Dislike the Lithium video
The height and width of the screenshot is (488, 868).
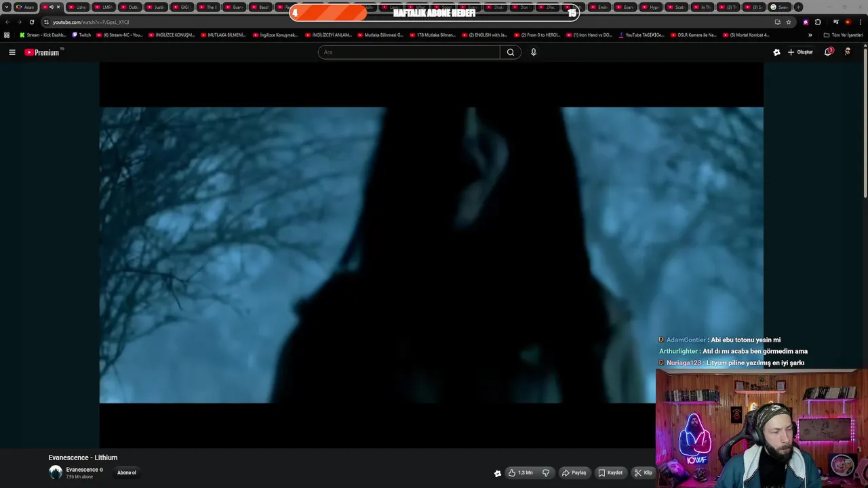pyautogui.click(x=546, y=472)
